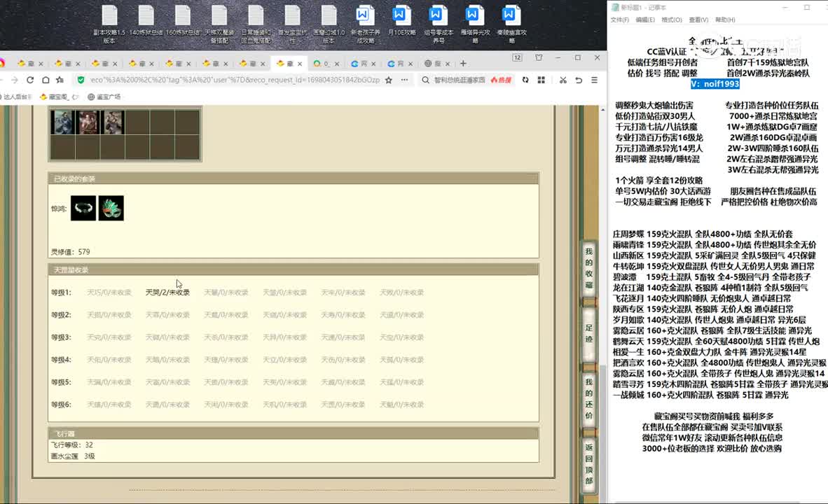Viewport: 828px width, 504px height.
Task: Open the 藏宝阁 bookmark
Action: pos(59,97)
